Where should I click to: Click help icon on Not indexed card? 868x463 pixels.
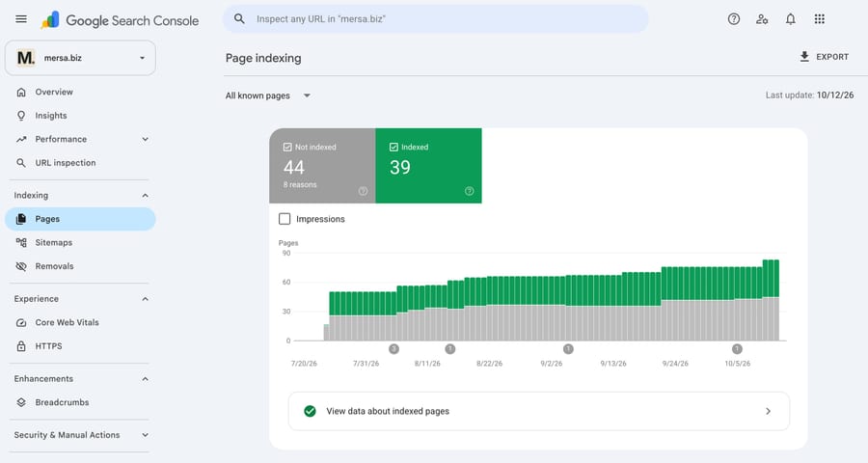tap(363, 191)
